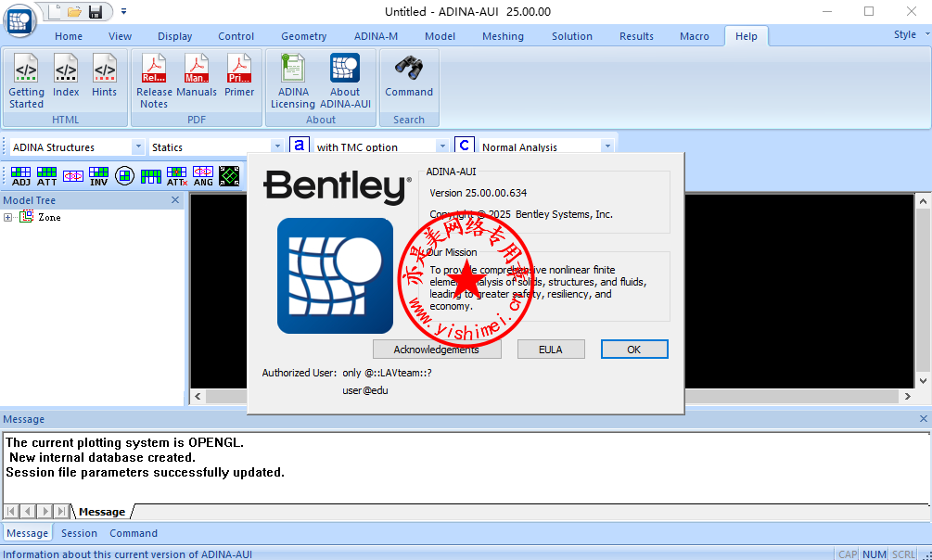Viewport: 932px width, 560px height.
Task: Open the Style dropdown menu
Action: pyautogui.click(x=912, y=34)
